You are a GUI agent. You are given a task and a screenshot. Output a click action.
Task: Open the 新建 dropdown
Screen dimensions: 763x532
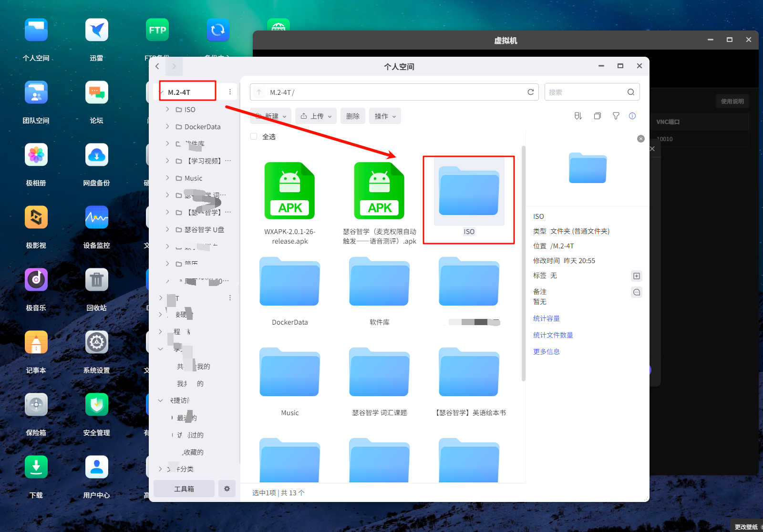tap(271, 116)
